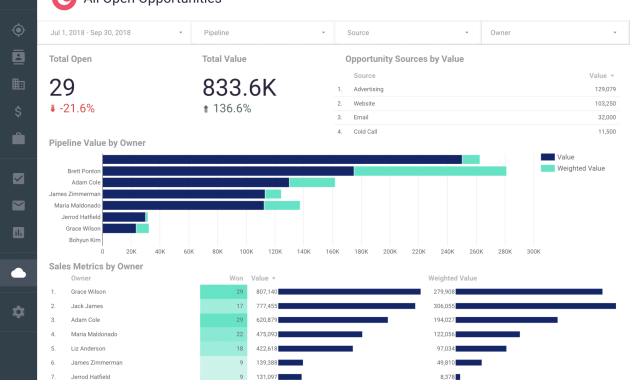
Task: Click Liz Anderson owner row
Action: 88,349
